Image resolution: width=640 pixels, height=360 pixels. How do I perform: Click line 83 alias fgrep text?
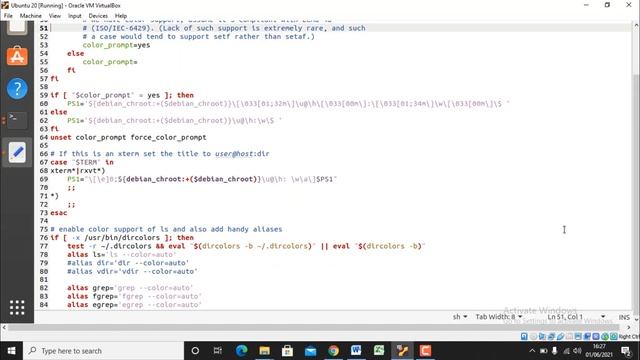pos(134,296)
